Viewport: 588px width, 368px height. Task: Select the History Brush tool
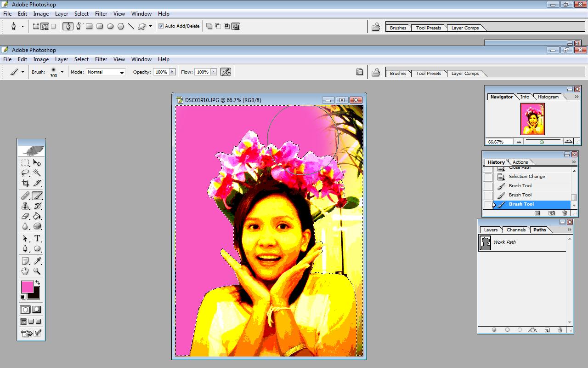coord(37,206)
